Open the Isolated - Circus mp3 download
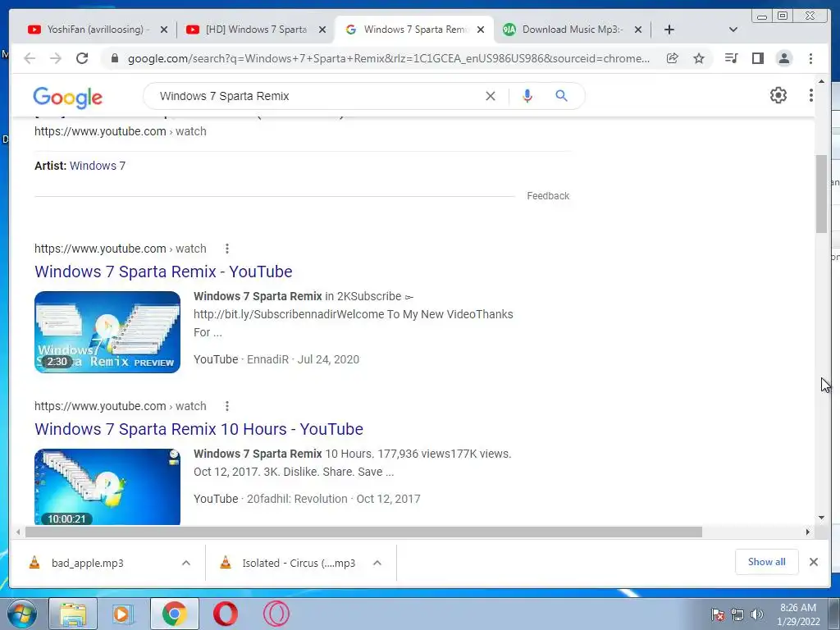The width and height of the screenshot is (840, 630). (290, 563)
